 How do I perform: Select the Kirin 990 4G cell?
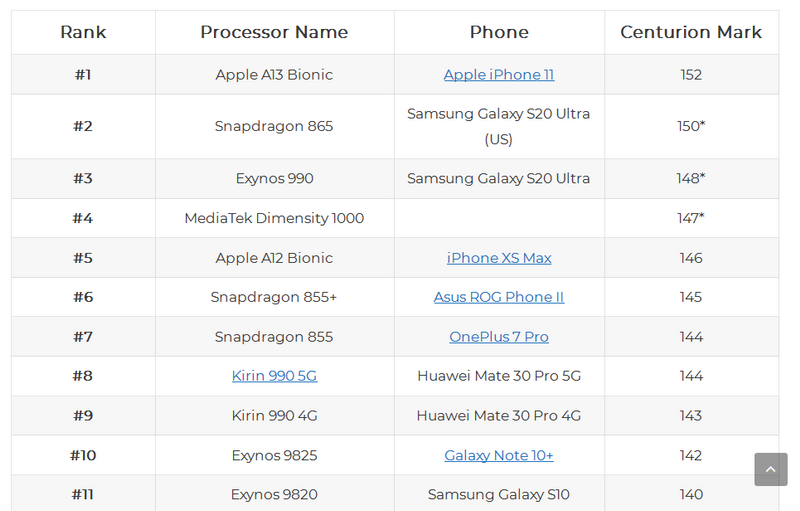point(274,415)
